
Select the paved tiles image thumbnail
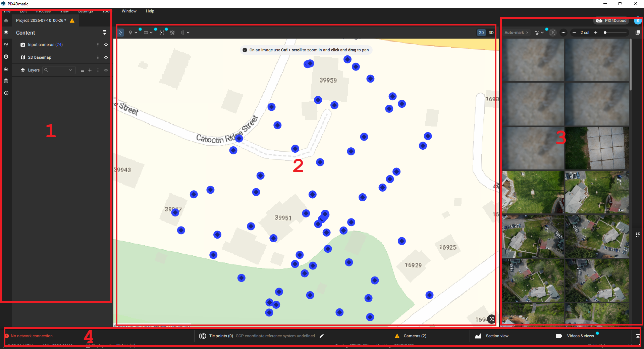point(597,148)
